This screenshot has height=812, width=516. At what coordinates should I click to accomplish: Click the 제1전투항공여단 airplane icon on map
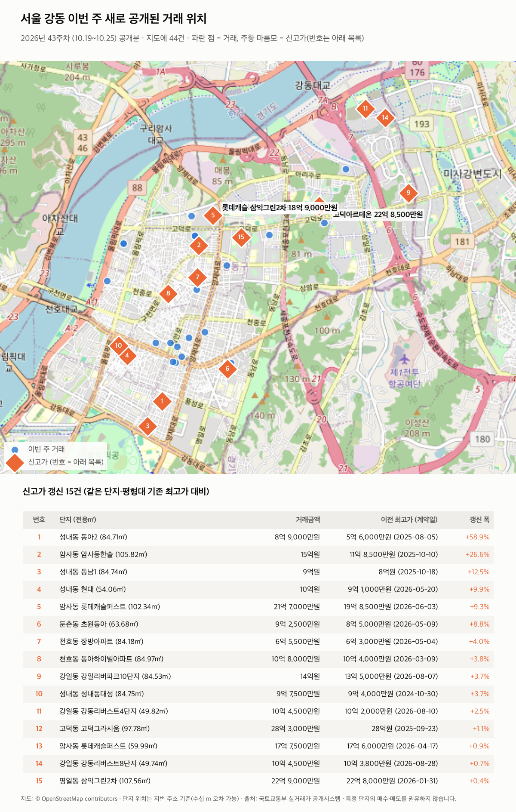click(x=404, y=359)
